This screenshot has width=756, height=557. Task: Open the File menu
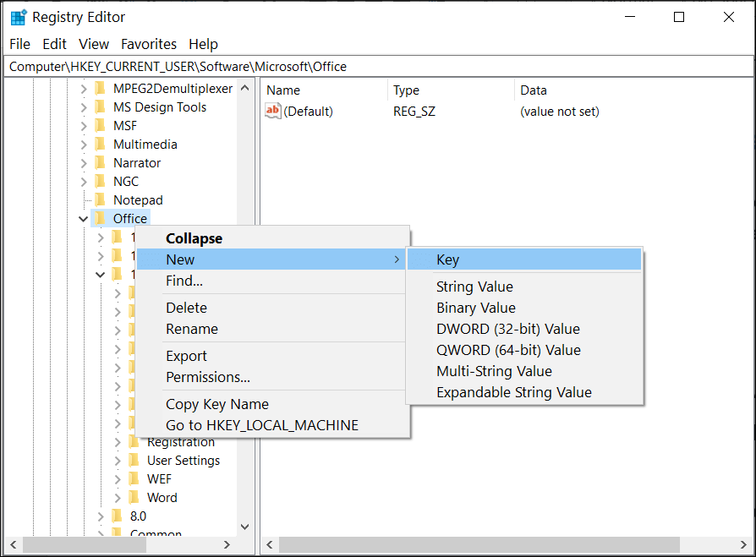(19, 44)
